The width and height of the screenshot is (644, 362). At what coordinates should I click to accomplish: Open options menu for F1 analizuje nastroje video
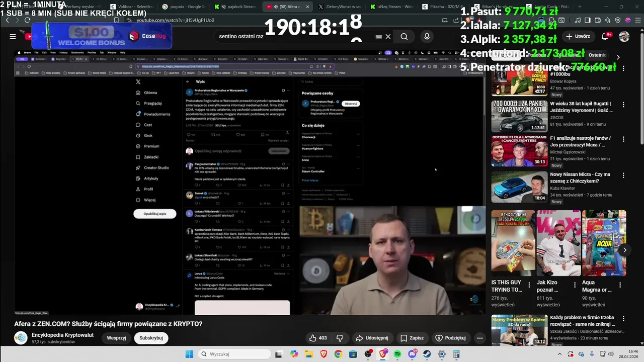[623, 139]
